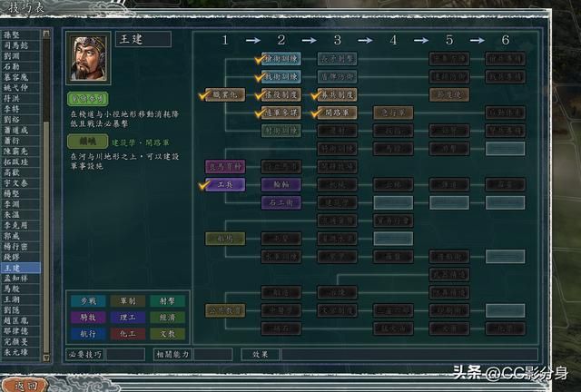Click the 長矛制式 skill node
This screenshot has width=581, height=392.
tap(337, 59)
